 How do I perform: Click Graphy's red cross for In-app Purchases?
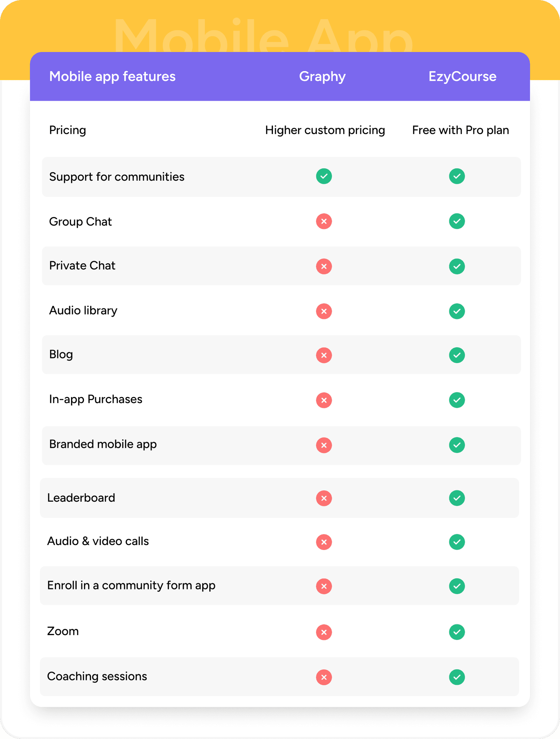pos(324,400)
